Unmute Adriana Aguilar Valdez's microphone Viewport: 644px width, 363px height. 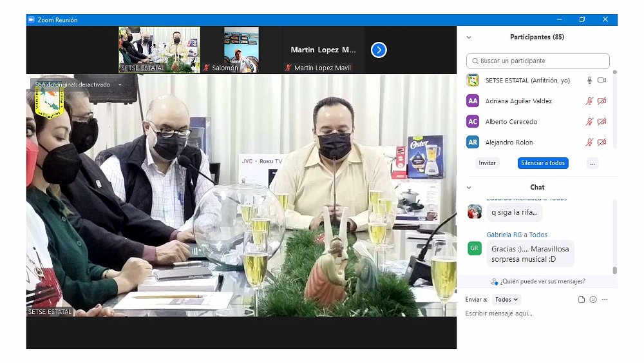(x=589, y=101)
